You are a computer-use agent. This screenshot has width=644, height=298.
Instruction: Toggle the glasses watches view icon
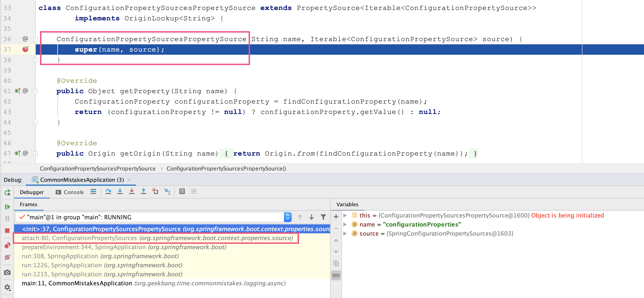pyautogui.click(x=336, y=276)
